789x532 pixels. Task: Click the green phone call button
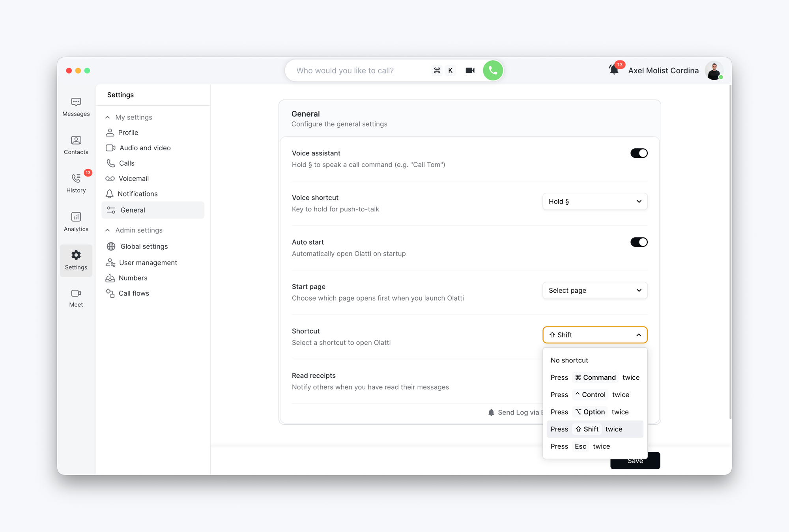coord(493,71)
